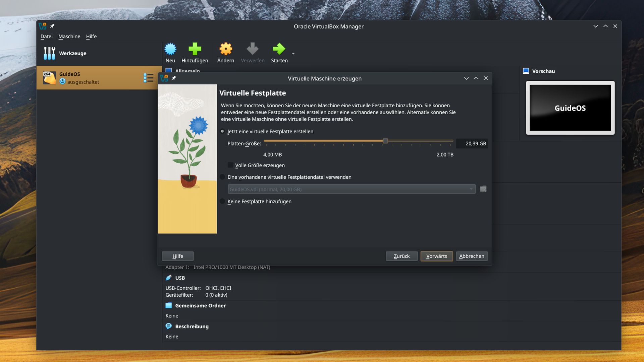644x362 pixels.
Task: Select 'Keine Festplatte hinzufügen' radio button
Action: pos(222,201)
